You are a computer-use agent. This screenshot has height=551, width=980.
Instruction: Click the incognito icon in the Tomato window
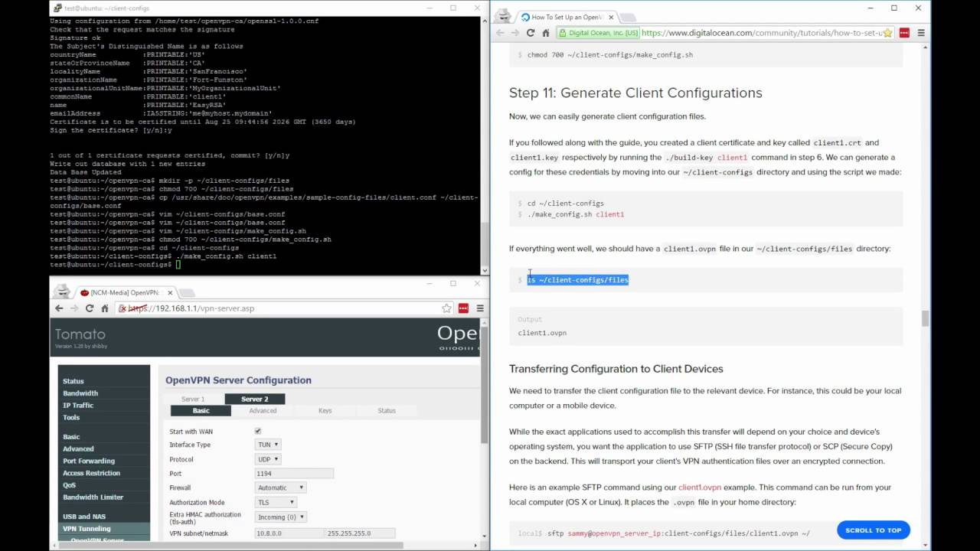pyautogui.click(x=63, y=291)
